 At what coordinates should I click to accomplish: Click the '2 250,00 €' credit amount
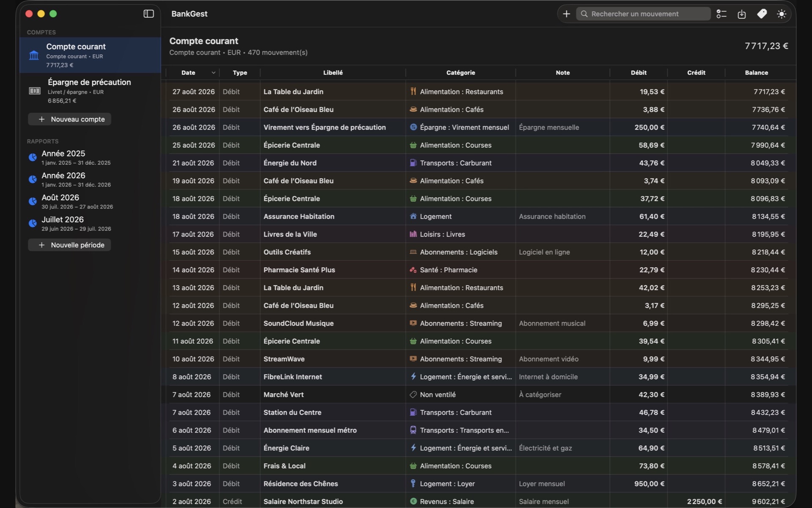click(x=705, y=501)
